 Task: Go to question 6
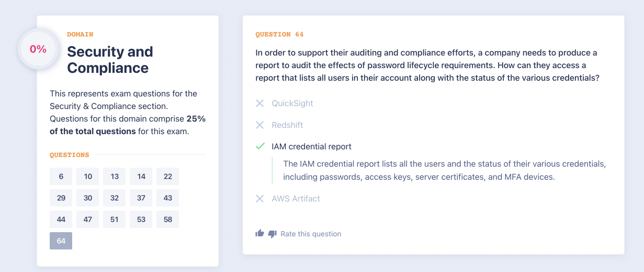point(61,177)
